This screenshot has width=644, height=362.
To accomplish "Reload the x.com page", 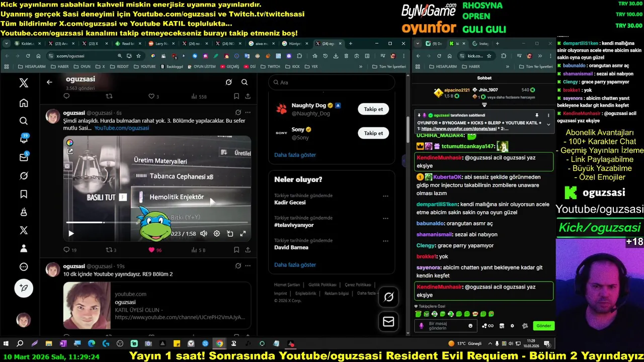I will 28,56.
